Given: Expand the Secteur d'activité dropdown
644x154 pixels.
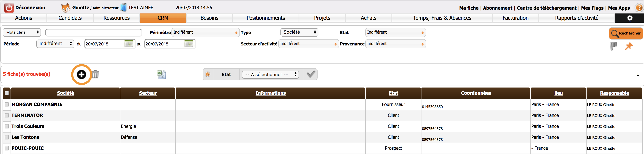Looking at the screenshot, I should pos(308,44).
